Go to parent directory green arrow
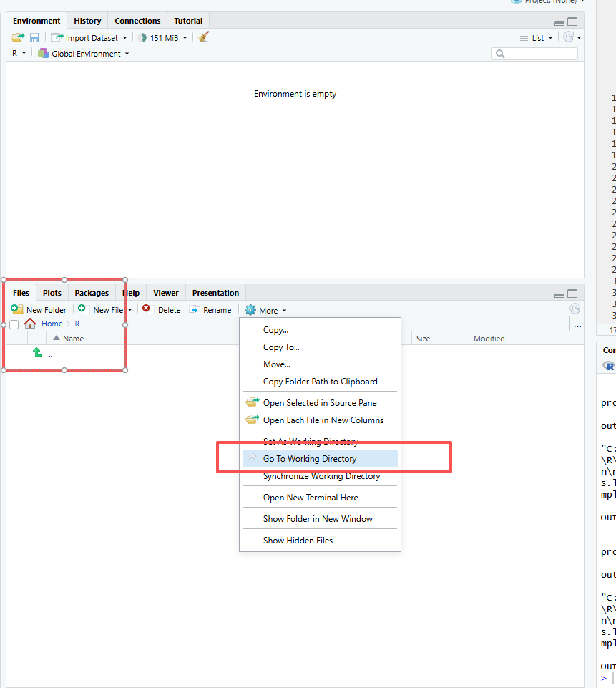The image size is (616, 688). coord(37,352)
